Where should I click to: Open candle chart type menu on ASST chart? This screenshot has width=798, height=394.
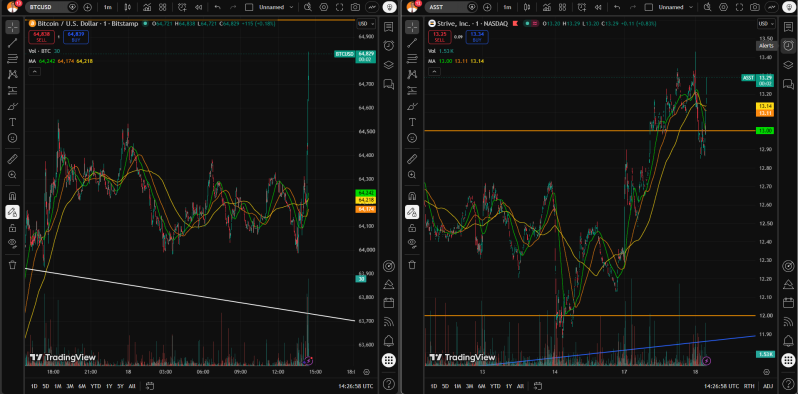(527, 7)
